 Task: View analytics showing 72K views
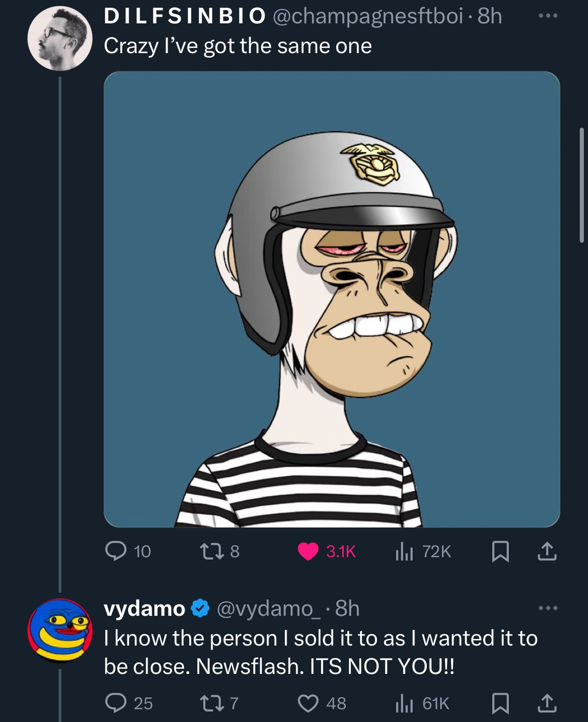pos(404,551)
